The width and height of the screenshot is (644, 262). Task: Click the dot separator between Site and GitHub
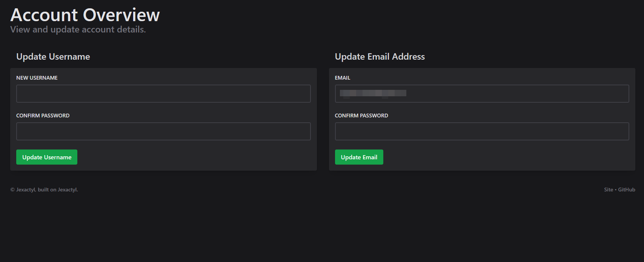click(616, 190)
